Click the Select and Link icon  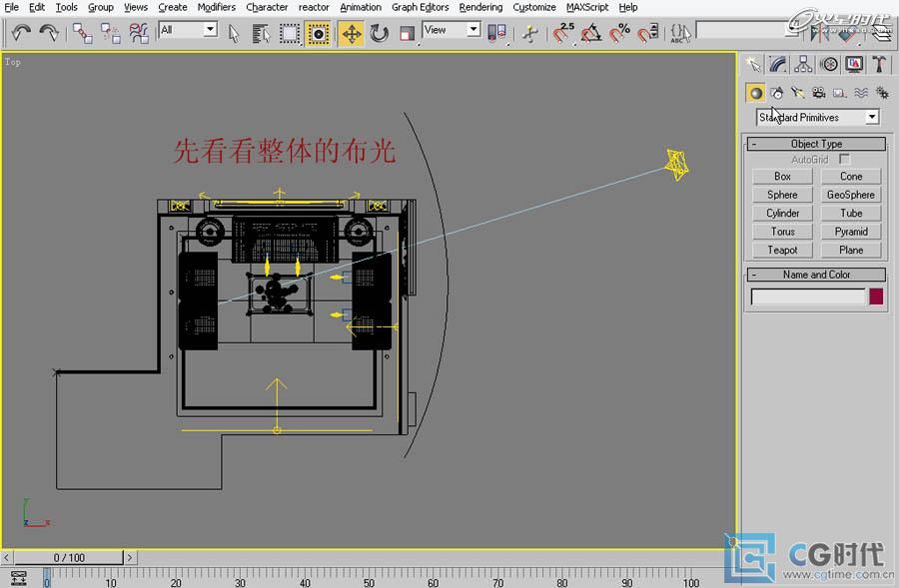tap(82, 33)
